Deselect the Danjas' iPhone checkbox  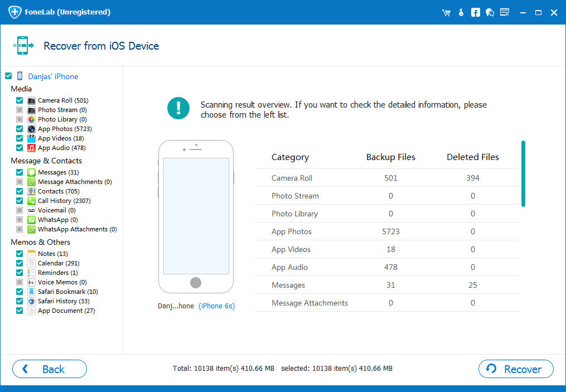click(x=8, y=76)
